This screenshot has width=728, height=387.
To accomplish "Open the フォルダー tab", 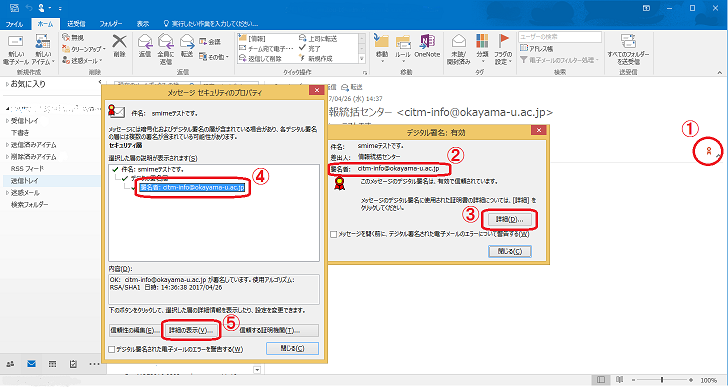I will 110,24.
